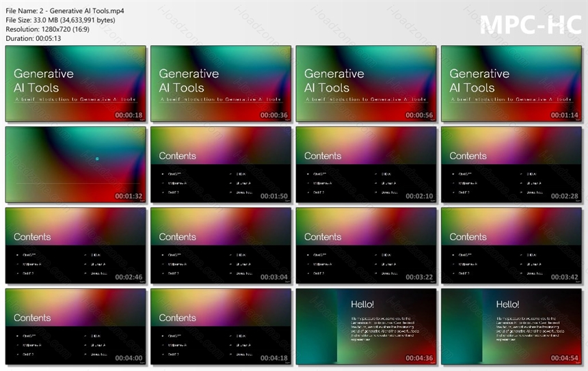Image resolution: width=588 pixels, height=371 pixels.
Task: Click Hello! heading in 00:04:36 frame
Action: tap(362, 304)
